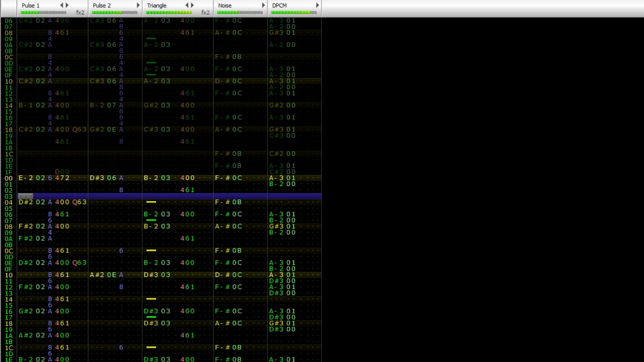Image resolution: width=644 pixels, height=362 pixels.
Task: Click the fx2 label under Triangle
Action: tap(205, 13)
